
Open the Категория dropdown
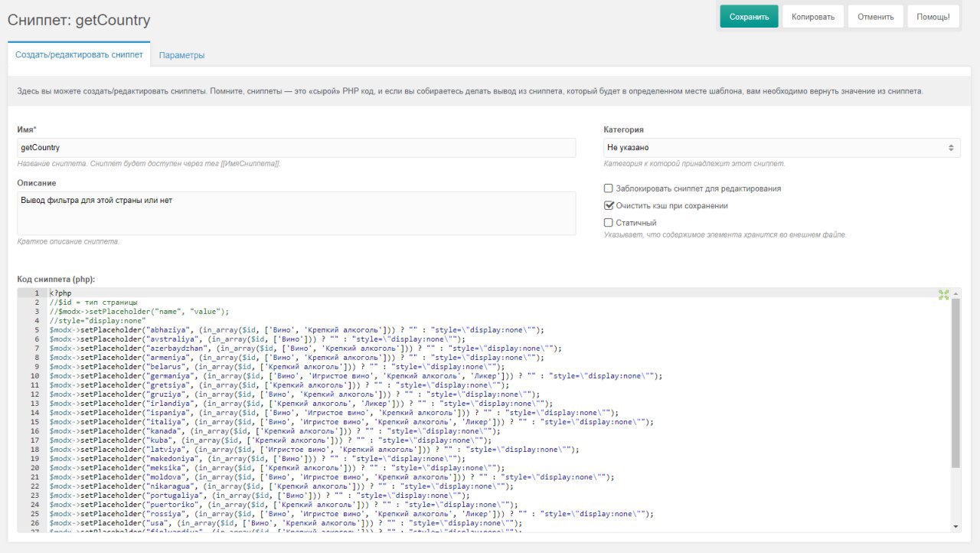point(782,147)
